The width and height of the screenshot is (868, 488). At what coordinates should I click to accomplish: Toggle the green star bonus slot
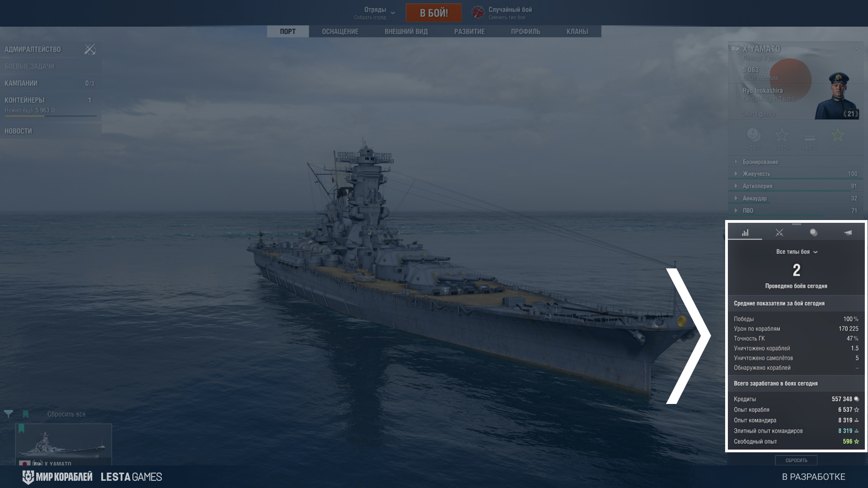(x=838, y=135)
